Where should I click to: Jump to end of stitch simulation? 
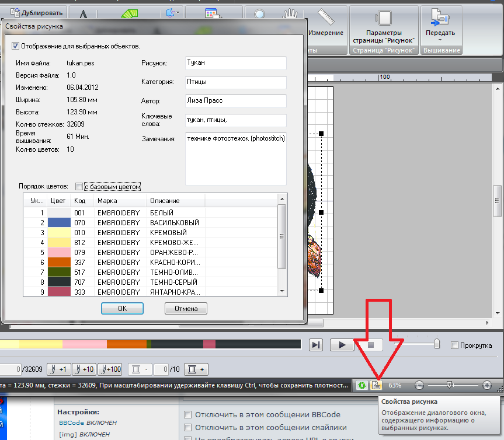coord(316,345)
